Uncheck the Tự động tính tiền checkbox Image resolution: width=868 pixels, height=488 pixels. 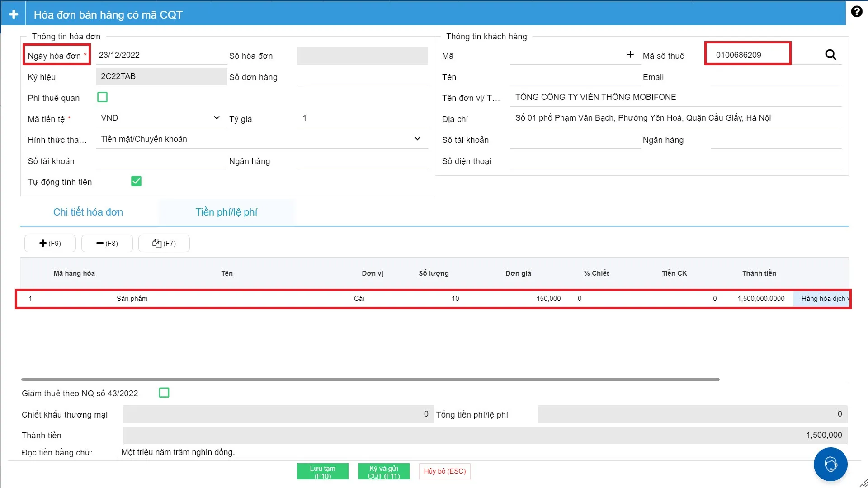(136, 181)
